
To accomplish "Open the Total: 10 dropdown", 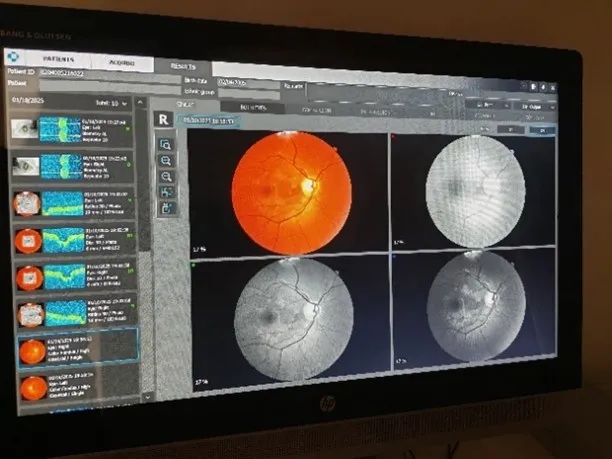I will click(x=111, y=103).
